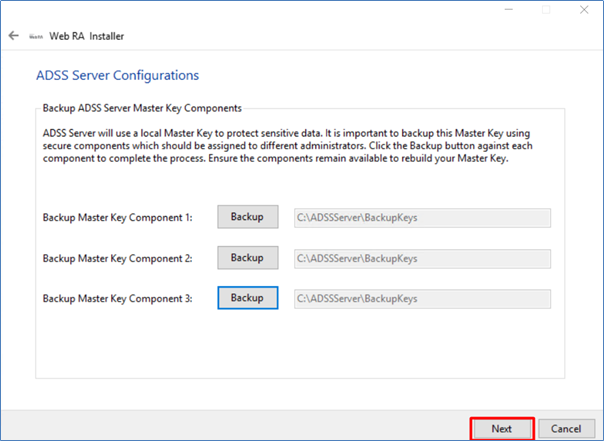Cancel the installer
The width and height of the screenshot is (604, 441).
[566, 429]
